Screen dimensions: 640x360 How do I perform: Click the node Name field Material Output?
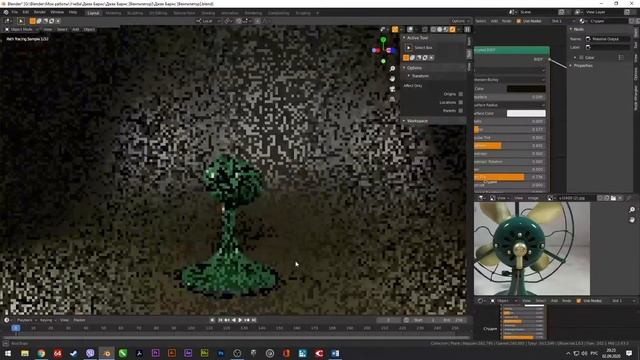[608, 39]
